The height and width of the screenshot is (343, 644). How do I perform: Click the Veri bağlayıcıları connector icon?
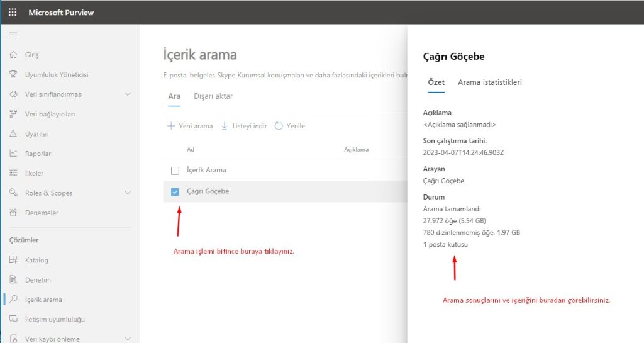pyautogui.click(x=13, y=114)
